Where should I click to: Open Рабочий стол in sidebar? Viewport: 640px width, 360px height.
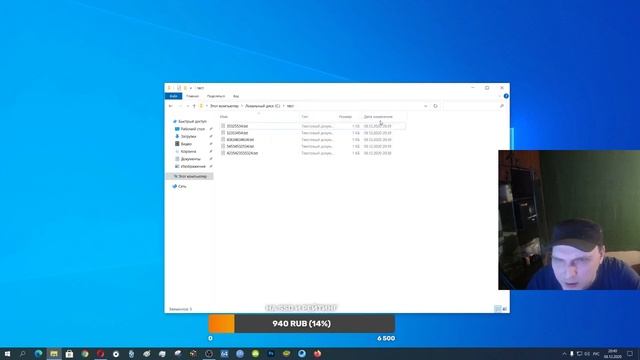[x=193, y=129]
